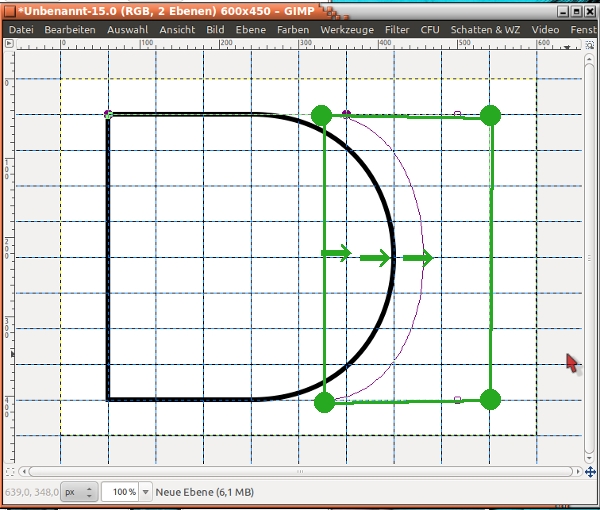Click the horizontal scrollbar right arrow
600x510 pixels.
coord(577,471)
